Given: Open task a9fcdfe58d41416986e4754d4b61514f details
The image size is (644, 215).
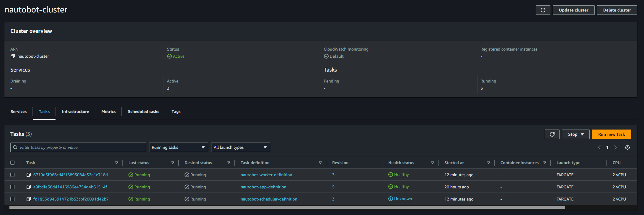Looking at the screenshot, I should pyautogui.click(x=70, y=187).
